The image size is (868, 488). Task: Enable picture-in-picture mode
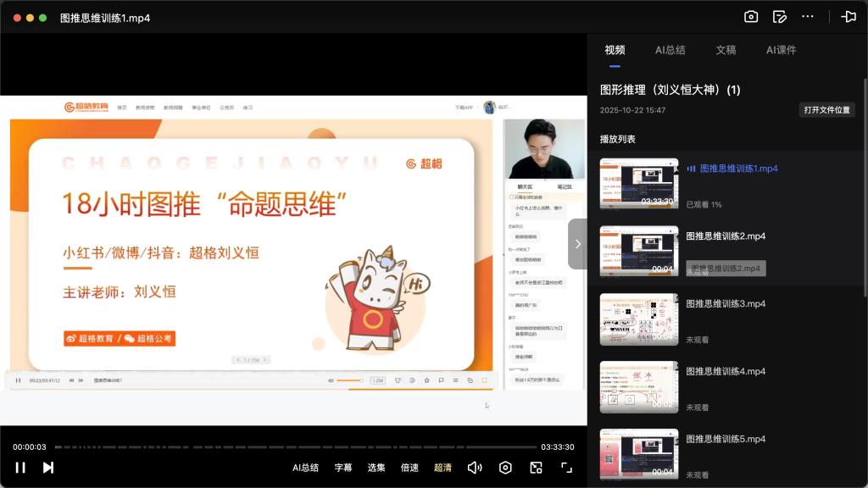pos(537,467)
